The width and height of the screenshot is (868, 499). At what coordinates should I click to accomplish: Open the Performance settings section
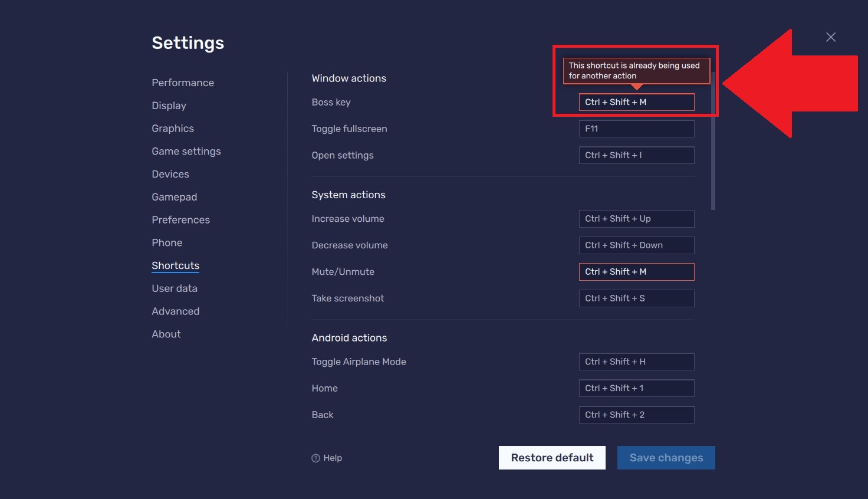coord(183,83)
